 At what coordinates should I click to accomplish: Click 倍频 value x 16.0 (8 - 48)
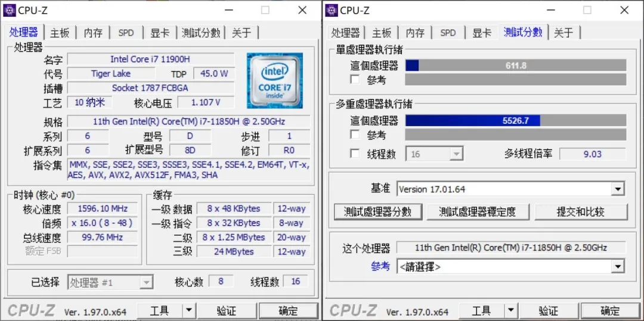pos(103,223)
